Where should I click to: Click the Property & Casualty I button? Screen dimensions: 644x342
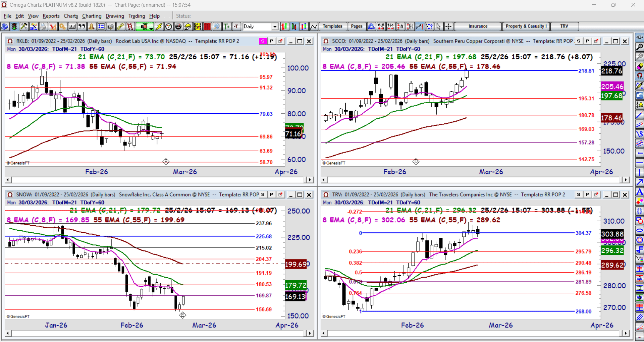[x=526, y=26]
